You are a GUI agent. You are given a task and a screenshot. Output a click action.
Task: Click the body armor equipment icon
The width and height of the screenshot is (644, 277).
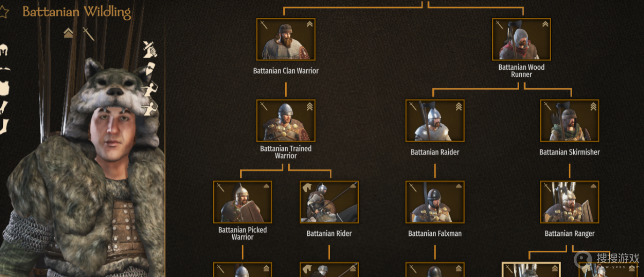[4, 88]
